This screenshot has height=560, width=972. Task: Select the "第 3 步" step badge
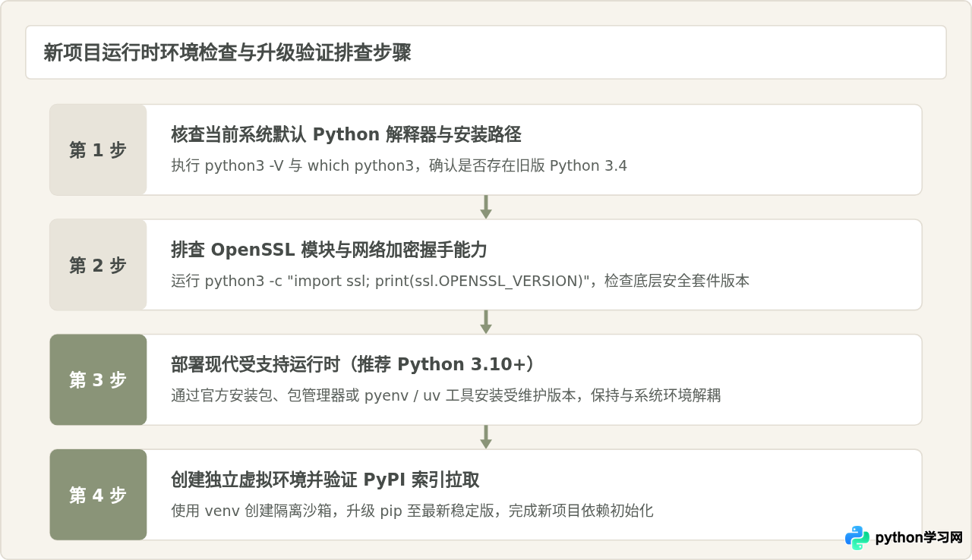(98, 380)
